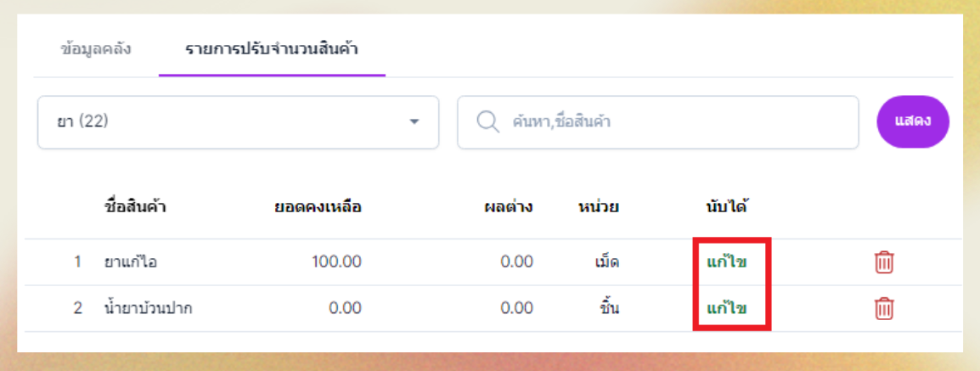This screenshot has height=371, width=980.
Task: Click the นับได้ column header
Action: 726,207
